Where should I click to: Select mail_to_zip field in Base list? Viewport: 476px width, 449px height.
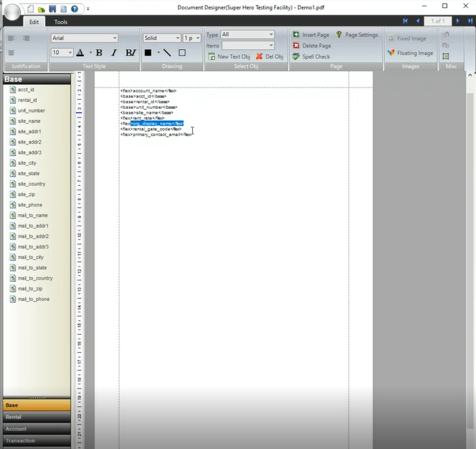coord(26,289)
